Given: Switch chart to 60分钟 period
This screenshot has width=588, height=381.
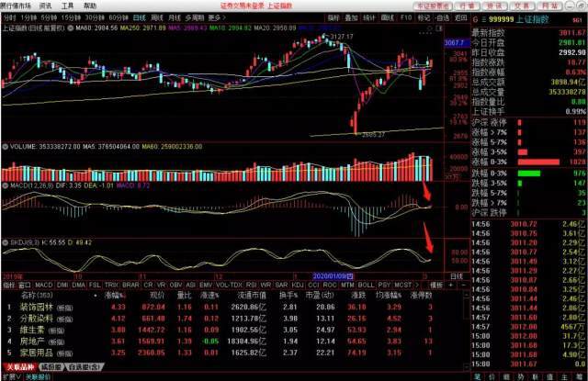Looking at the screenshot, I should [x=119, y=17].
